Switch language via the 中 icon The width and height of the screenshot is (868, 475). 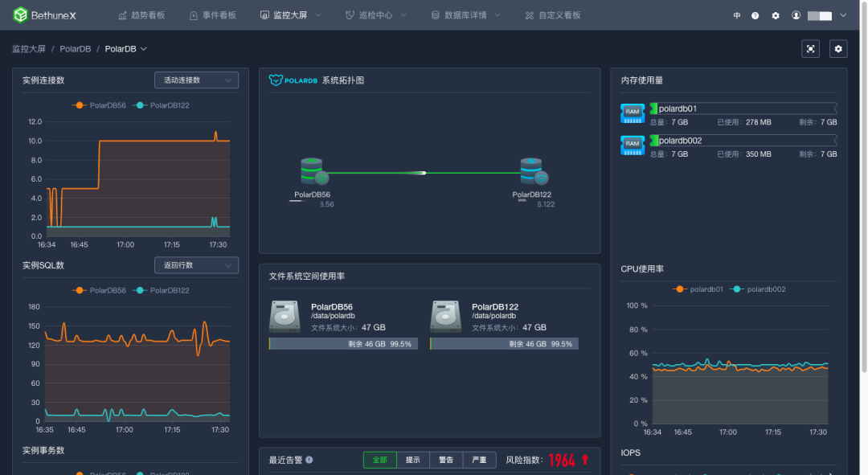pyautogui.click(x=737, y=15)
